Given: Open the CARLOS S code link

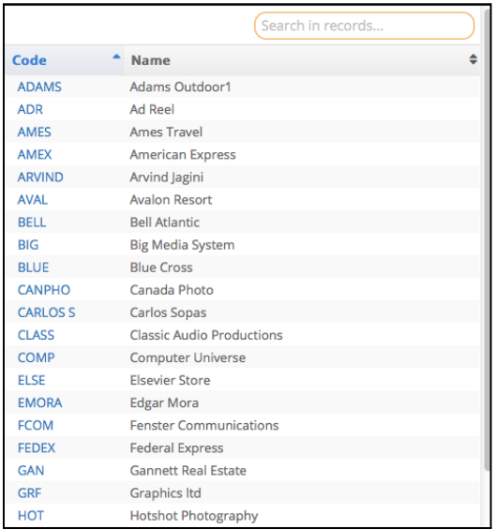Looking at the screenshot, I should coord(46,312).
